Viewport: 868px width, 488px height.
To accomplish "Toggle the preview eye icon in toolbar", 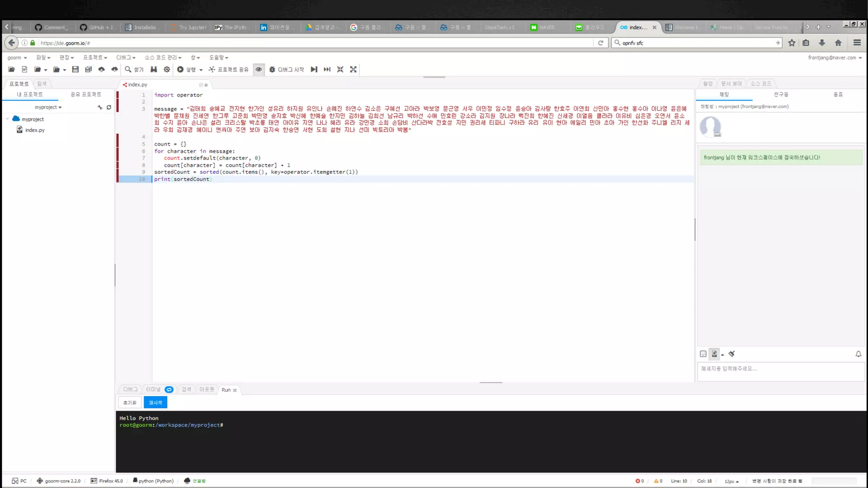I will click(x=259, y=69).
